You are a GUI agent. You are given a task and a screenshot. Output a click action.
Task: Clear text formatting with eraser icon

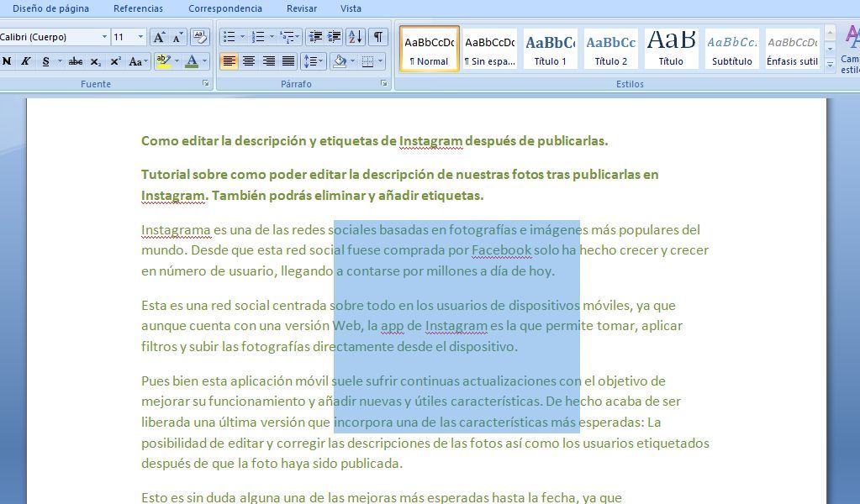tap(199, 37)
